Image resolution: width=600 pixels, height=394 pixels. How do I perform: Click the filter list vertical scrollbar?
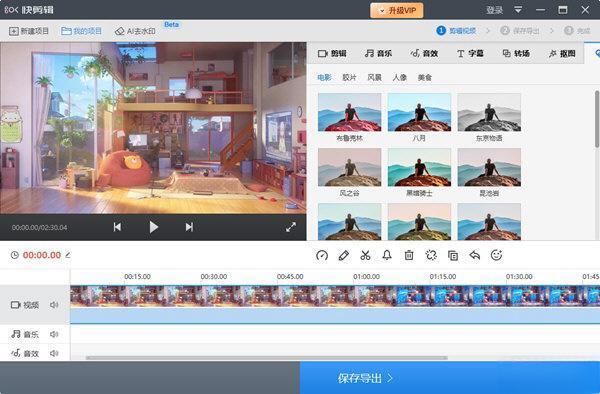[597, 119]
